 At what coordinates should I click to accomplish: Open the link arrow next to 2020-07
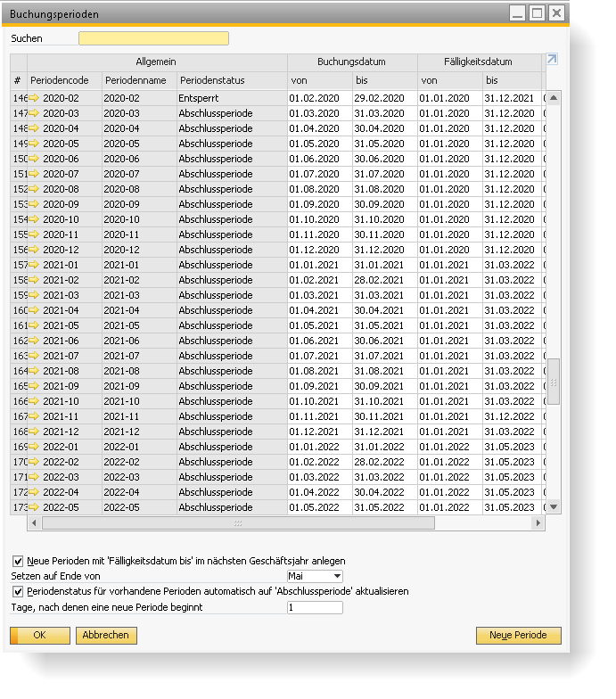click(x=34, y=174)
